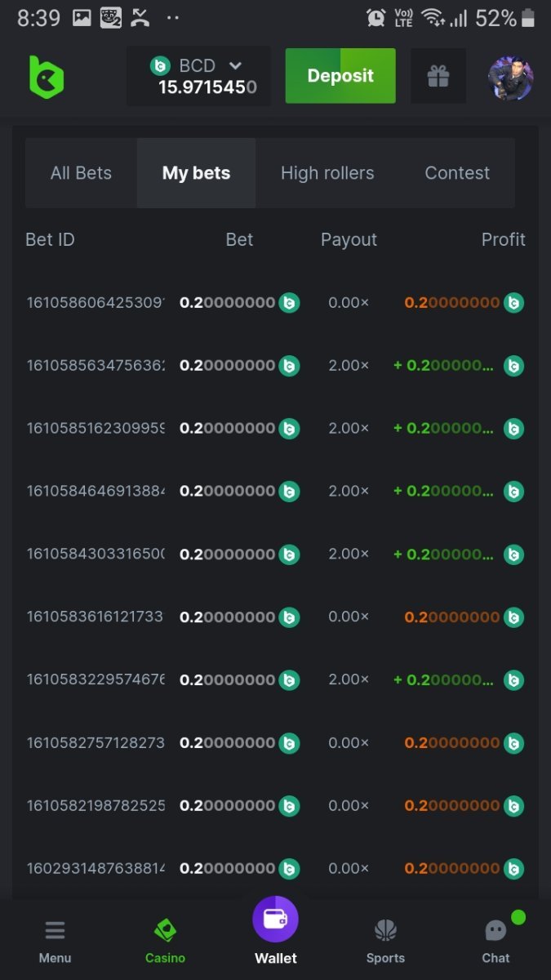Open the last bet ID 160293148763881
Image resolution: width=551 pixels, height=980 pixels.
tap(96, 869)
